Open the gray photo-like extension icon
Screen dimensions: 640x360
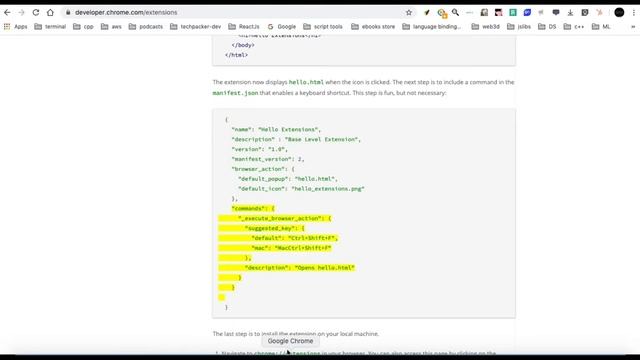484,13
